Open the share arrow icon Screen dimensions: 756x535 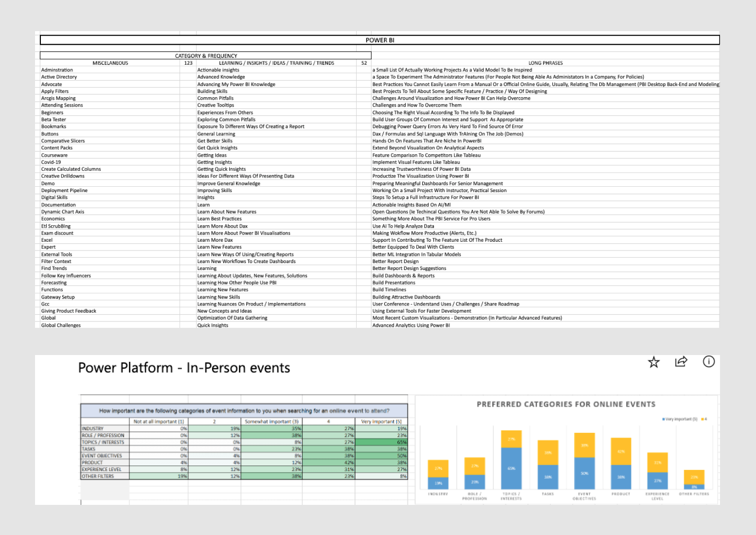[x=681, y=361]
